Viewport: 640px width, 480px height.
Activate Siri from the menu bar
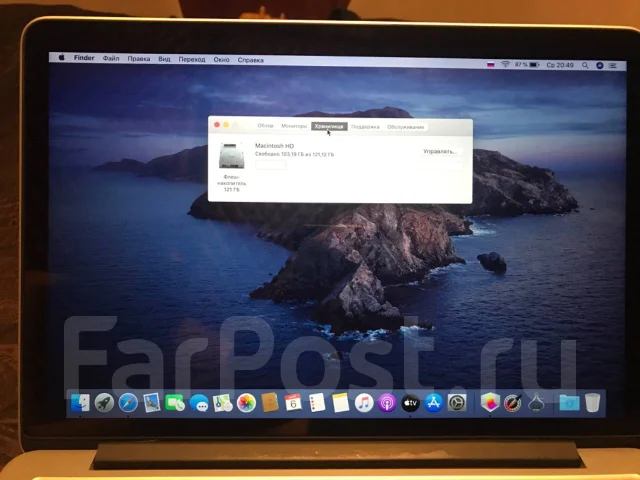(x=600, y=65)
